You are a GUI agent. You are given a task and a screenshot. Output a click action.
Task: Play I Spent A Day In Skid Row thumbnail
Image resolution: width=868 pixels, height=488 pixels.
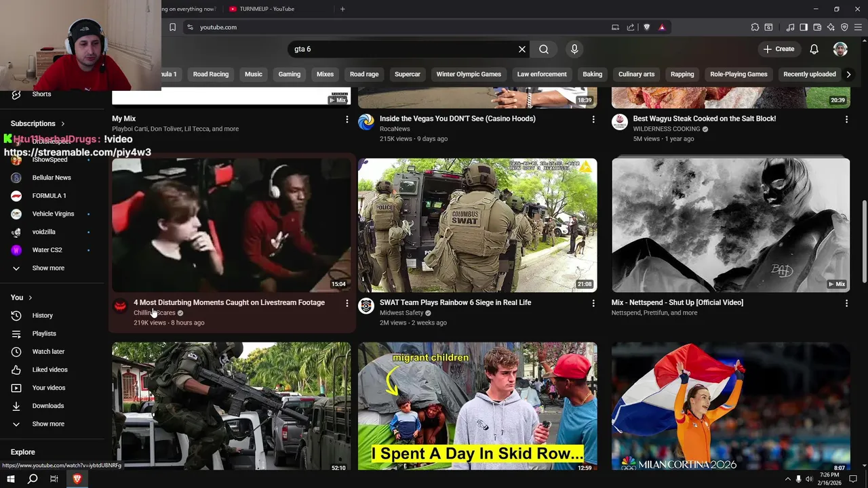point(477,406)
